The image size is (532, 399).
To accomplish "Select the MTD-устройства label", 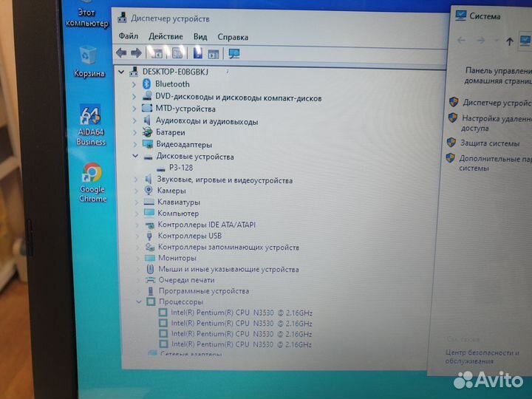I will tap(185, 109).
